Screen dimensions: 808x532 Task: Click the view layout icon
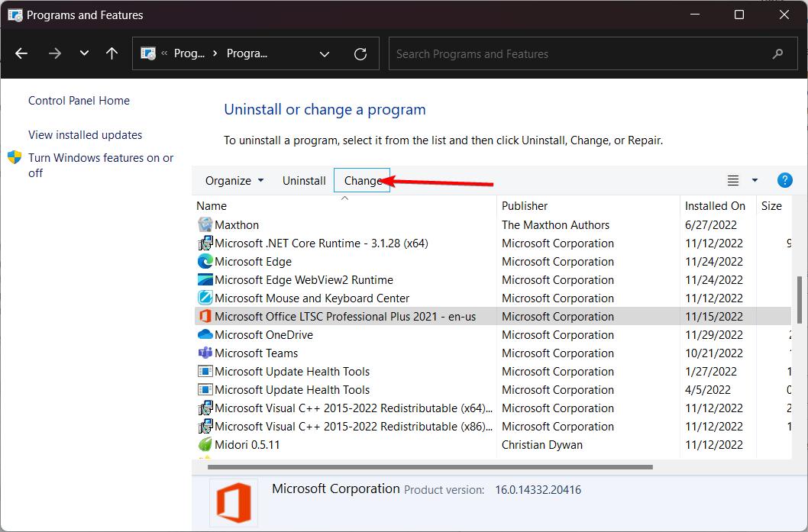point(733,181)
